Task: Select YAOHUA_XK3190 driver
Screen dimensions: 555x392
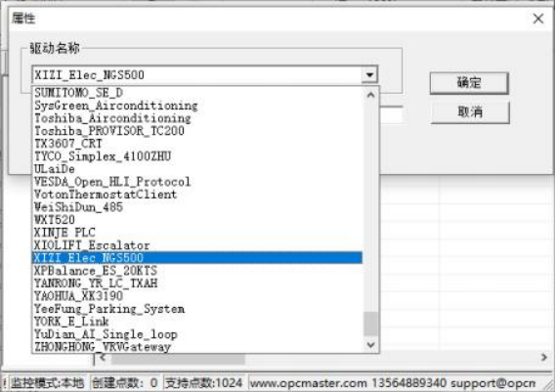Action: click(196, 296)
